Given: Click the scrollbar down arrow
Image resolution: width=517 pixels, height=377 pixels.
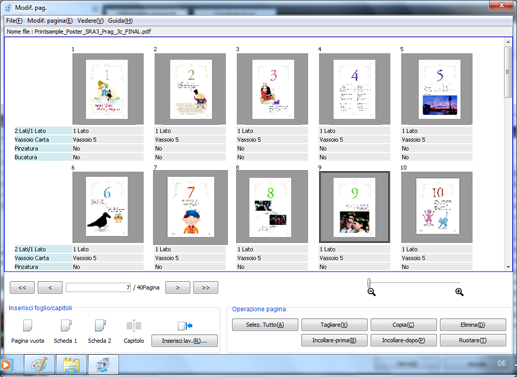Looking at the screenshot, I should point(508,267).
